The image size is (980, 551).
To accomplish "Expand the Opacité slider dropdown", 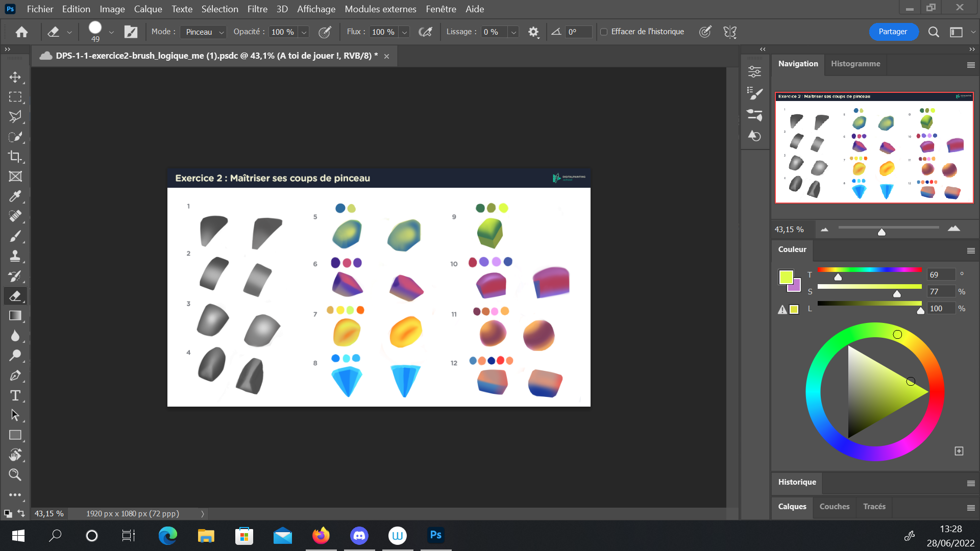I will click(x=304, y=32).
